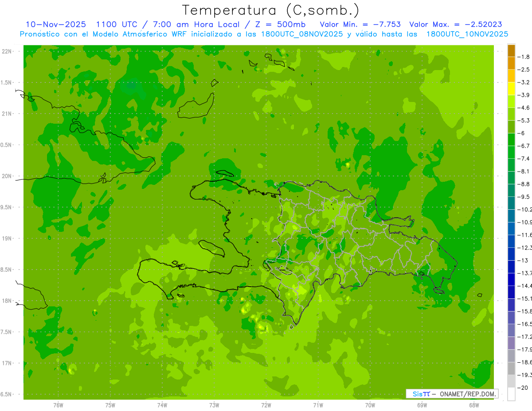Click the 71W longitude axis label
532x411 pixels.
click(x=318, y=405)
